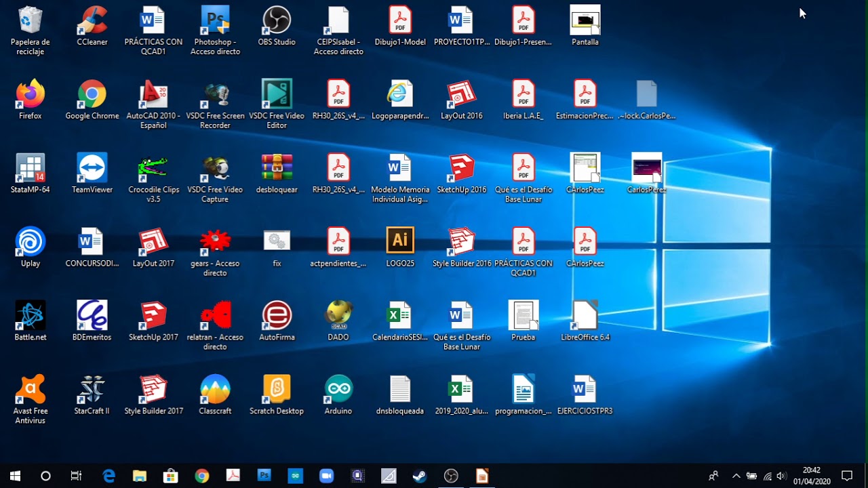The image size is (868, 488).
Task: Select the Style Builder 2017 icon
Action: [x=153, y=390]
